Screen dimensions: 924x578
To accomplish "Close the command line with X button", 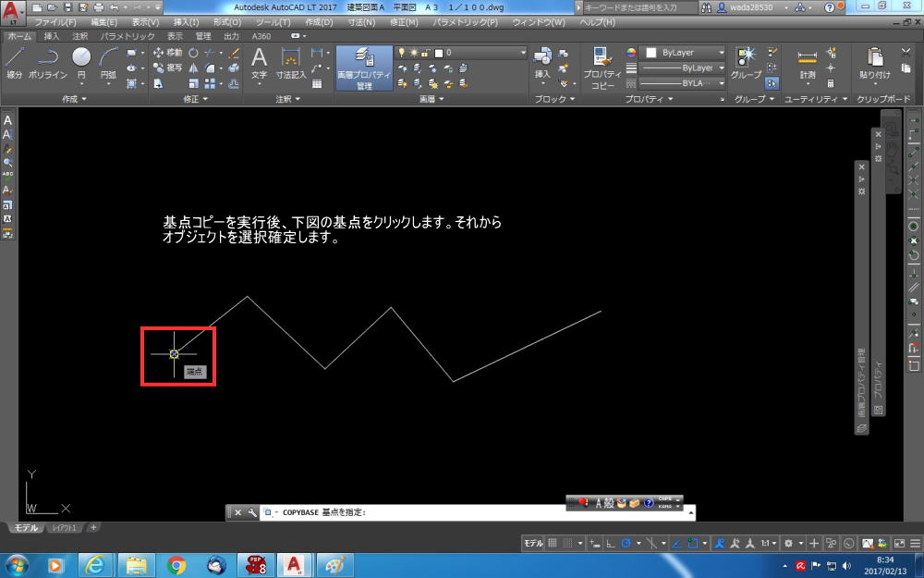I will pyautogui.click(x=238, y=512).
